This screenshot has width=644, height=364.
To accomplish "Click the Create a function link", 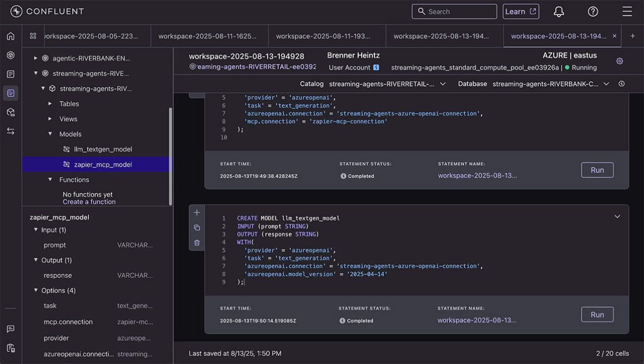I will click(x=89, y=201).
